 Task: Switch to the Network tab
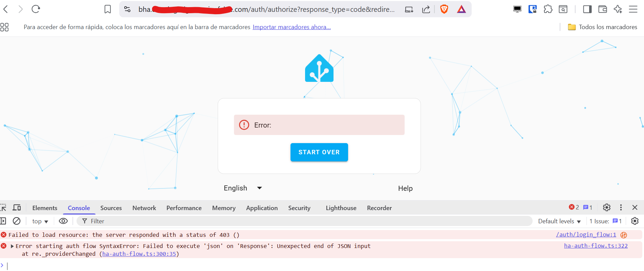144,208
